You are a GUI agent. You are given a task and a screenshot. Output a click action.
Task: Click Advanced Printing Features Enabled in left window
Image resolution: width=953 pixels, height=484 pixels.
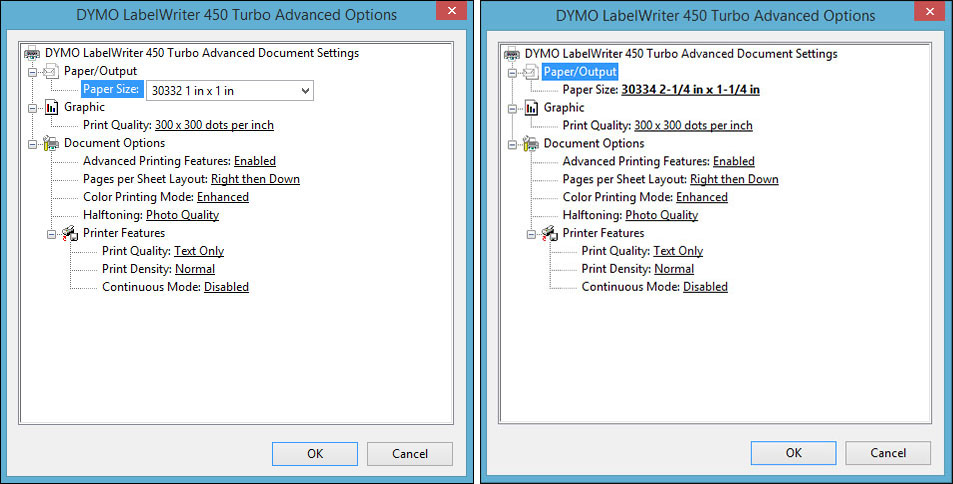click(255, 161)
